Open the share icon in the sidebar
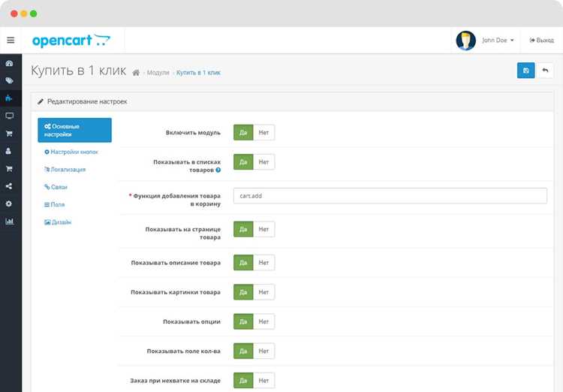Image resolution: width=563 pixels, height=392 pixels. tap(9, 186)
